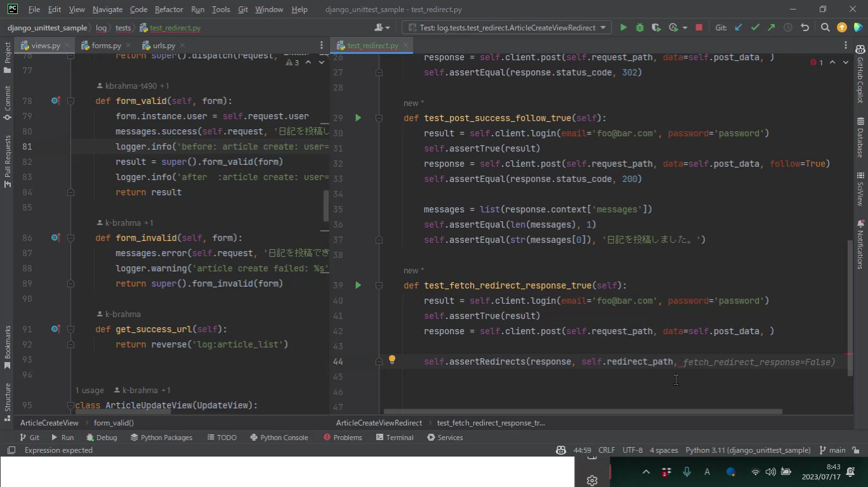
Task: Open the Refactor menu
Action: 169,10
